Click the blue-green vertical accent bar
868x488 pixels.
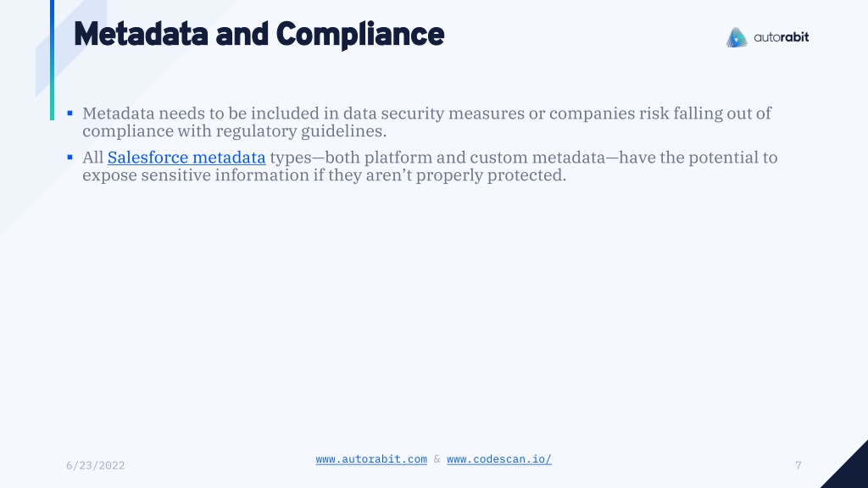coord(52,60)
